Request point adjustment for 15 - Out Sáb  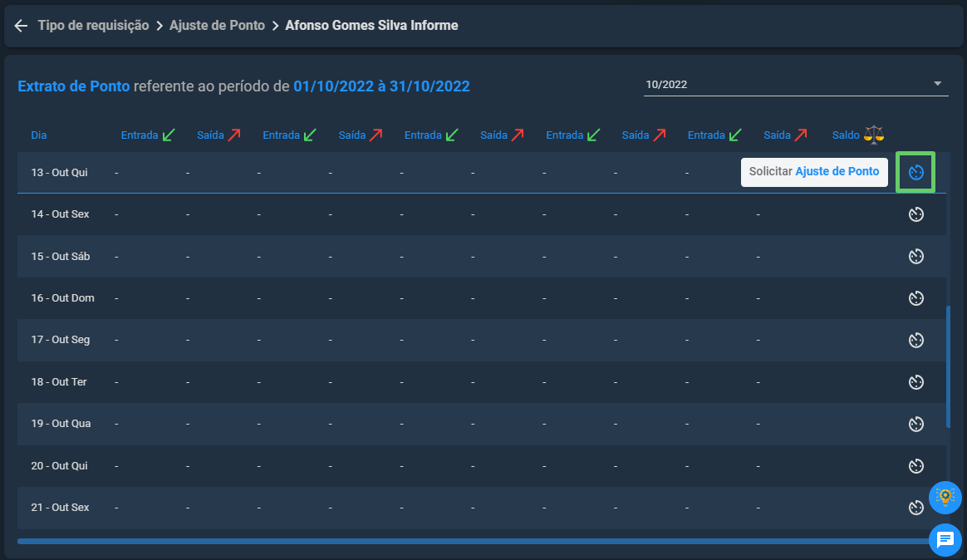point(915,256)
